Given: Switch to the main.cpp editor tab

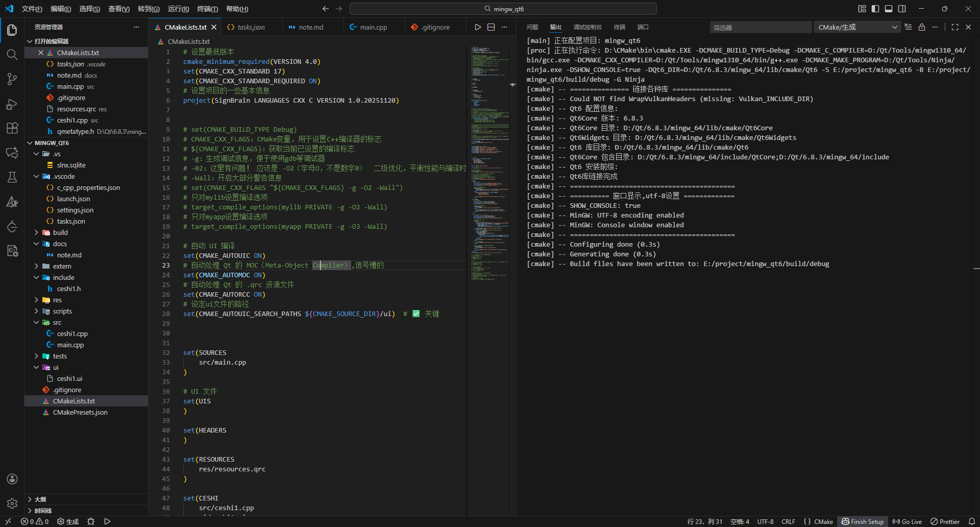Looking at the screenshot, I should point(374,27).
